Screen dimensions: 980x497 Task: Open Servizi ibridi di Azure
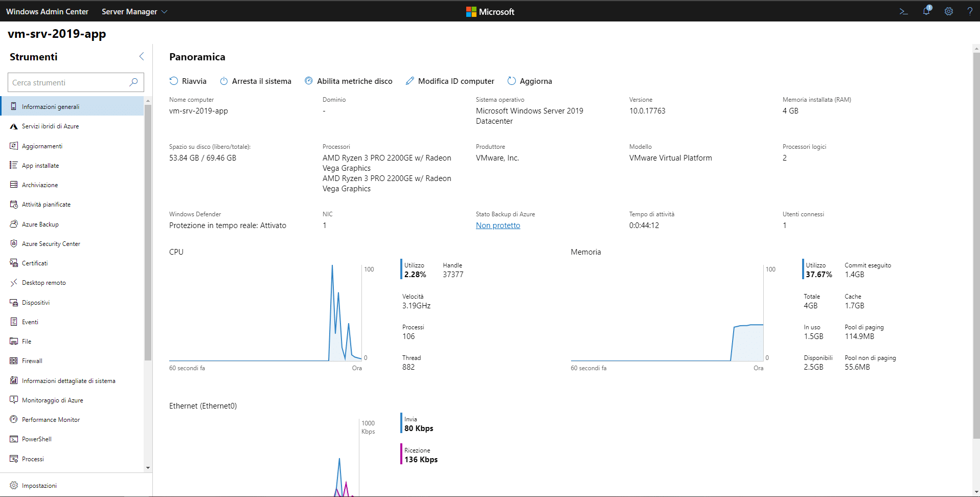click(72, 126)
